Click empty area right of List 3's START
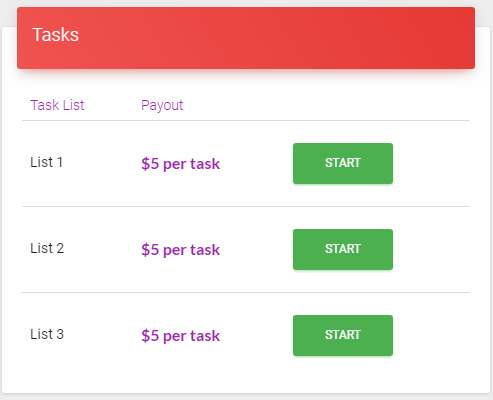Viewport: 493px width, 400px height. tap(431, 335)
